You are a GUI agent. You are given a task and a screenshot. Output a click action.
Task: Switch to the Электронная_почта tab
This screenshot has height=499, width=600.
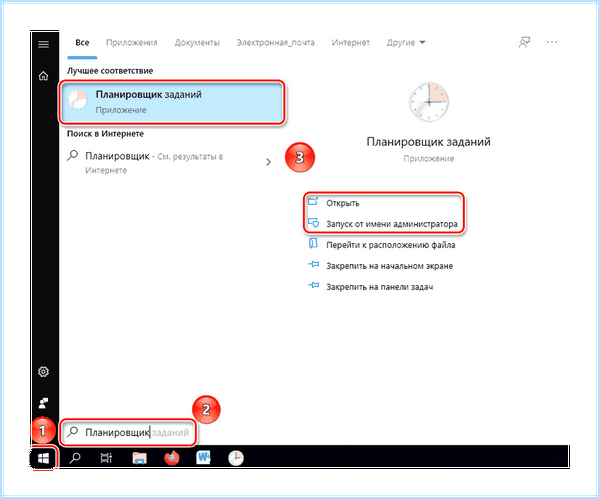pos(276,43)
